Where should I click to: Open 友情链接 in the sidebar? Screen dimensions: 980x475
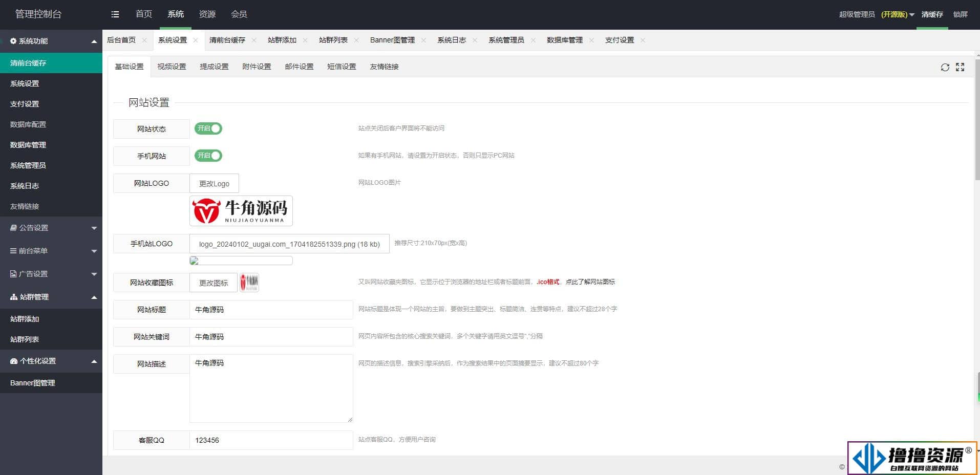[x=51, y=206]
